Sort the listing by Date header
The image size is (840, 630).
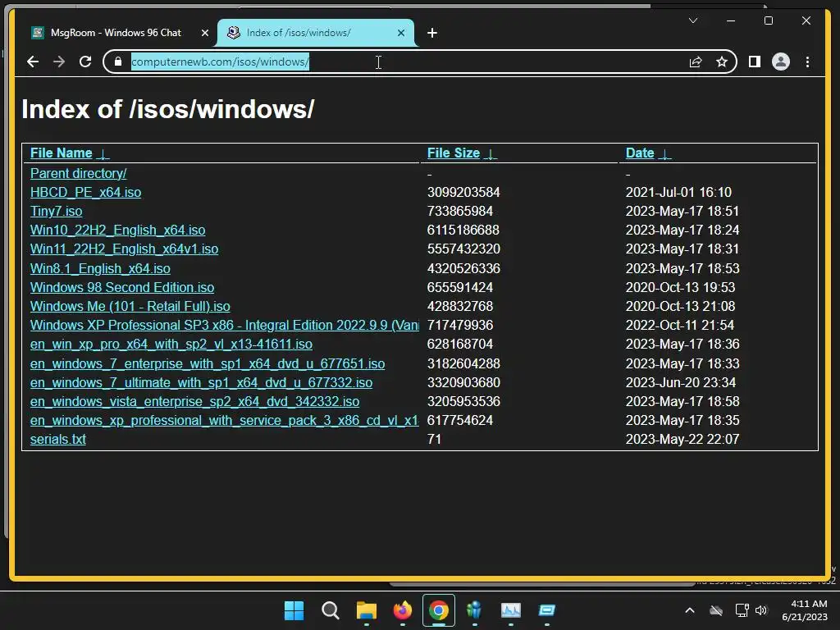(648, 153)
